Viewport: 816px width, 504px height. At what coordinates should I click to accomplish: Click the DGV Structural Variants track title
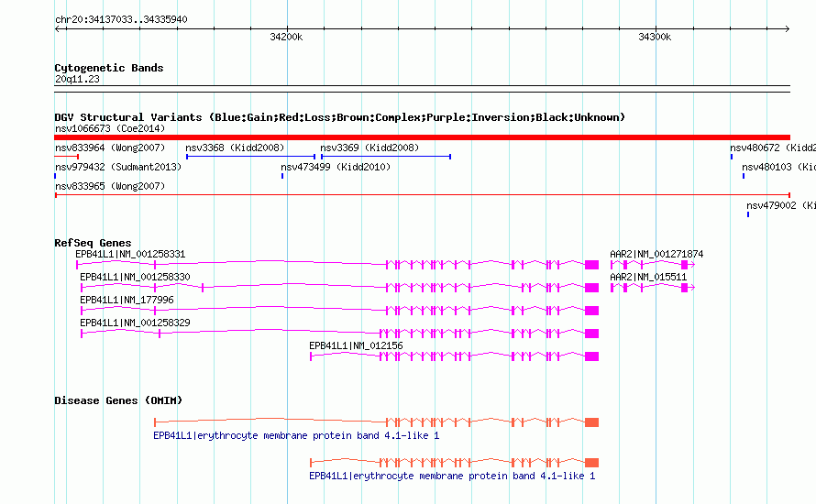pos(339,117)
